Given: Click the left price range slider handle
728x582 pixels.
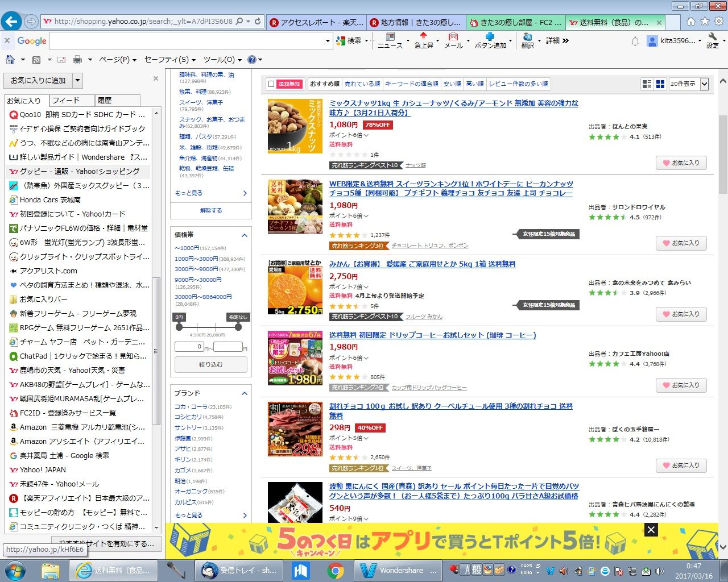Looking at the screenshot, I should (x=180, y=327).
